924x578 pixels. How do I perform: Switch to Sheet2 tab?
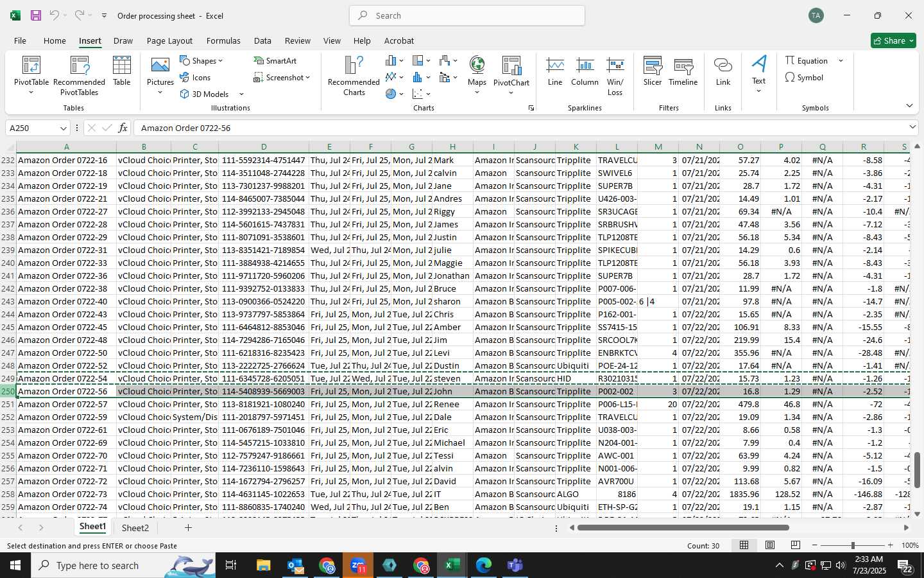[135, 528]
